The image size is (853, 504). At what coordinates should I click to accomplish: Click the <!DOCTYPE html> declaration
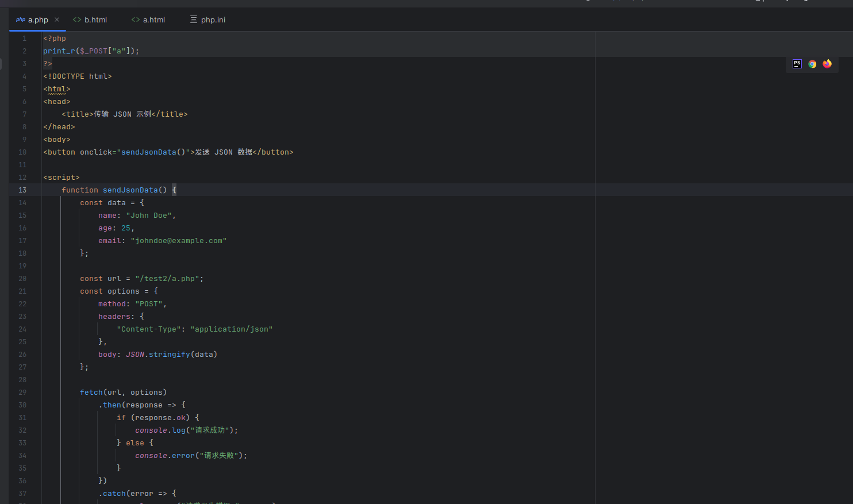(78, 76)
